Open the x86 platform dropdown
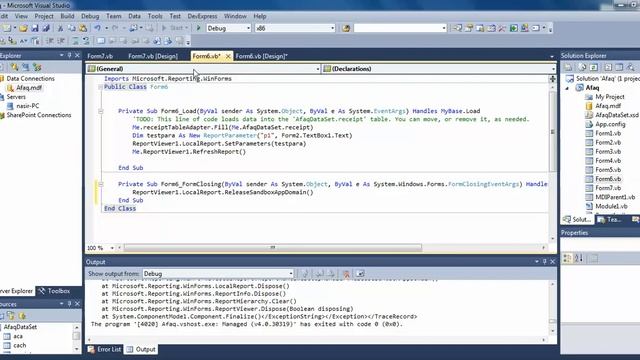The width and height of the screenshot is (640, 360). pos(332,28)
